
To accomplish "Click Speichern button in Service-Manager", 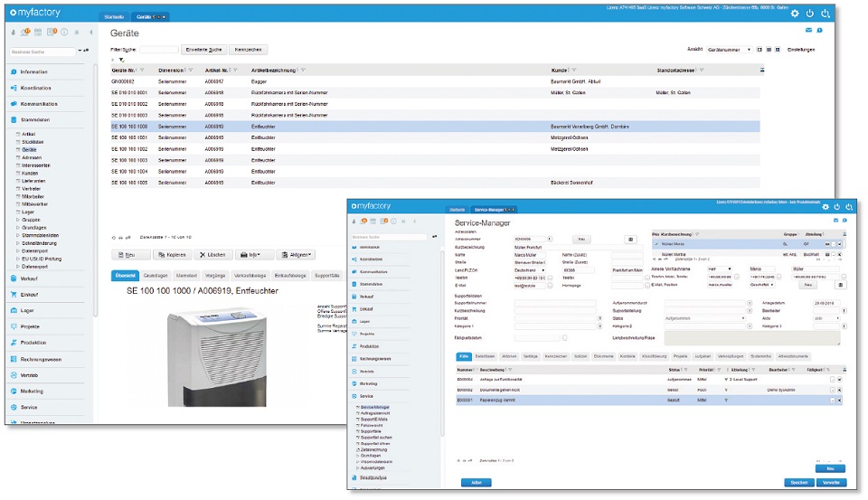I will (798, 483).
